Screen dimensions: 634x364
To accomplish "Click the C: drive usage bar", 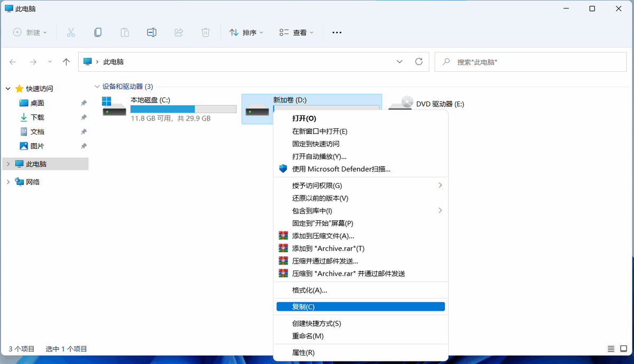I will point(183,109).
